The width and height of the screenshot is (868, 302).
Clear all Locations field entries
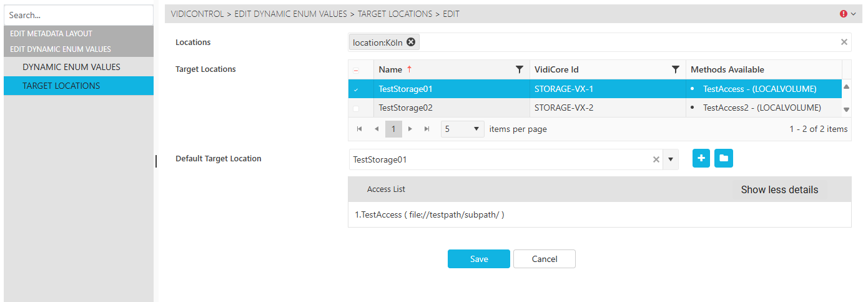click(844, 42)
